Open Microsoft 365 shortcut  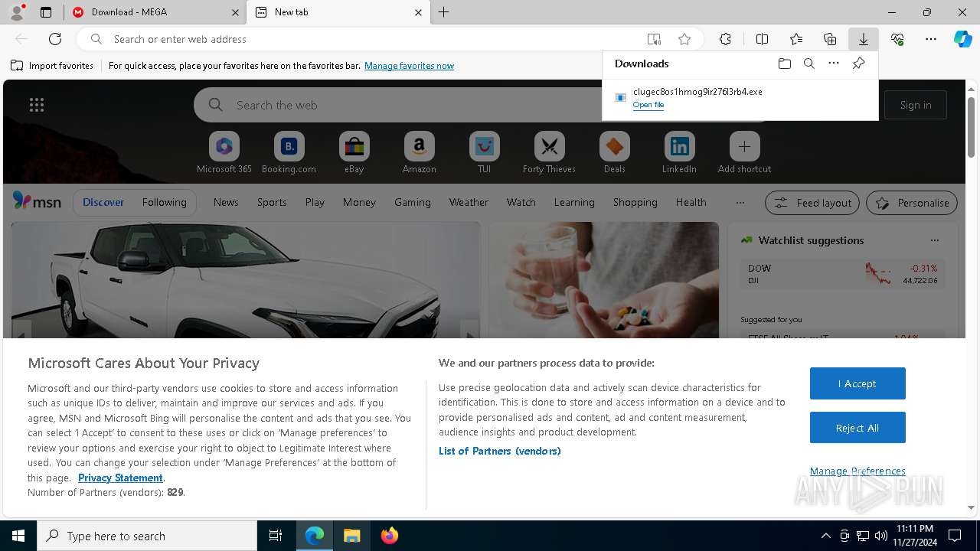224,153
